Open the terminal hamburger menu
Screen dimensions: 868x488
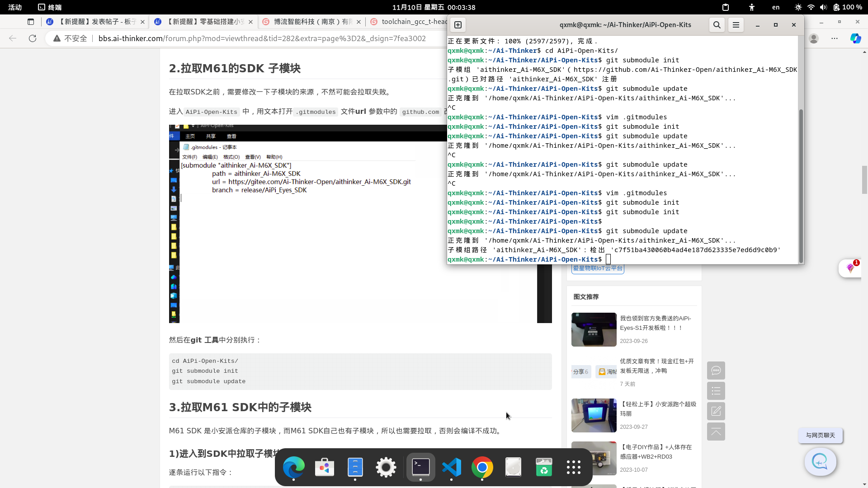736,25
